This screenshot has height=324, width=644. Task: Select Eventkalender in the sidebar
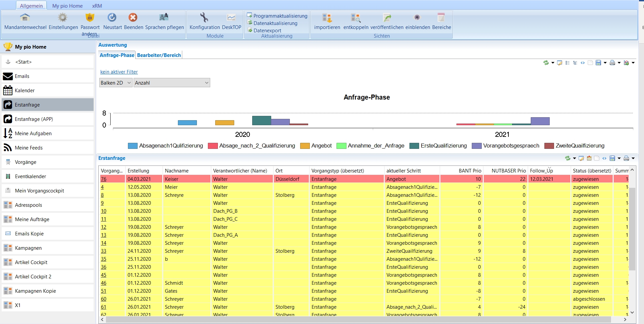click(x=30, y=176)
